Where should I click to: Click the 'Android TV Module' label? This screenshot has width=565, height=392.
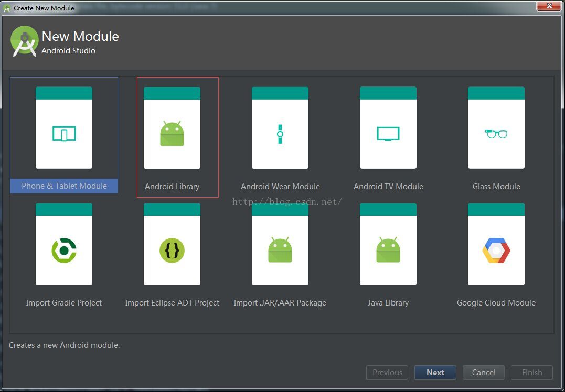point(388,187)
